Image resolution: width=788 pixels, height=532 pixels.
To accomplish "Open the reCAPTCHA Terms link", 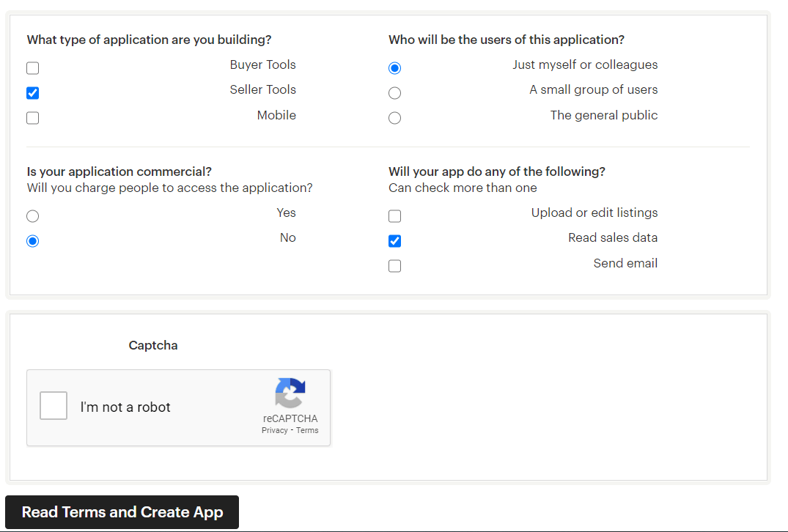I will pyautogui.click(x=307, y=430).
